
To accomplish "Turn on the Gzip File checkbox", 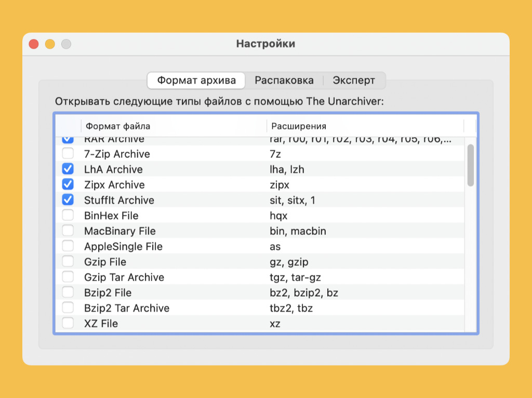I will point(68,262).
